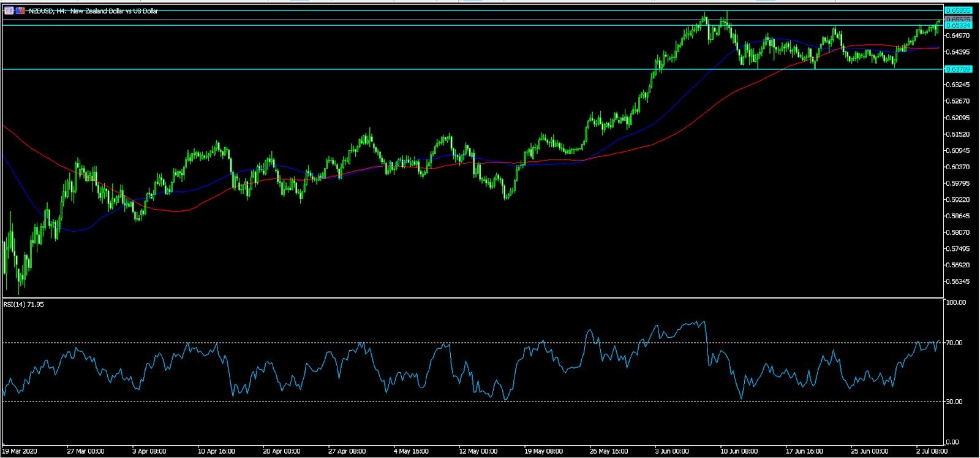Image resolution: width=980 pixels, height=458 pixels.
Task: Click the '19 Mar 2020' date label
Action: [20, 451]
